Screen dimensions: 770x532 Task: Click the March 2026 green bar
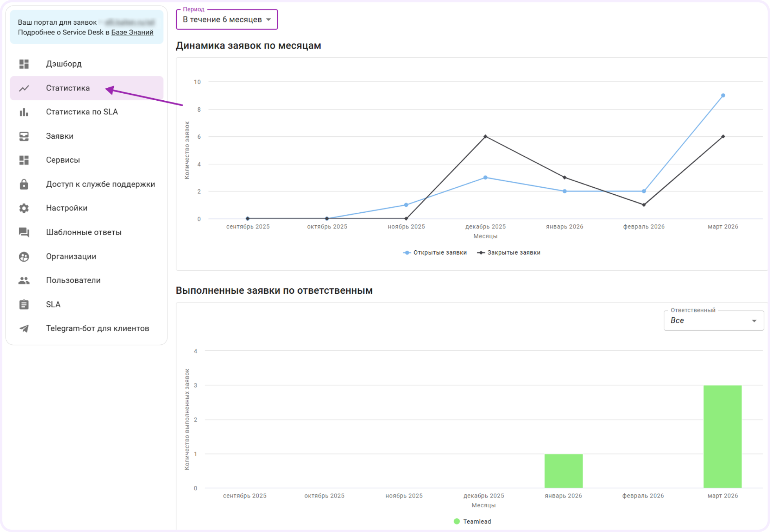click(x=722, y=436)
